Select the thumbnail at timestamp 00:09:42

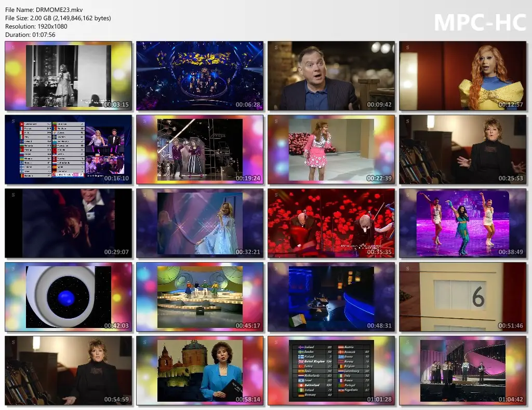(331, 76)
